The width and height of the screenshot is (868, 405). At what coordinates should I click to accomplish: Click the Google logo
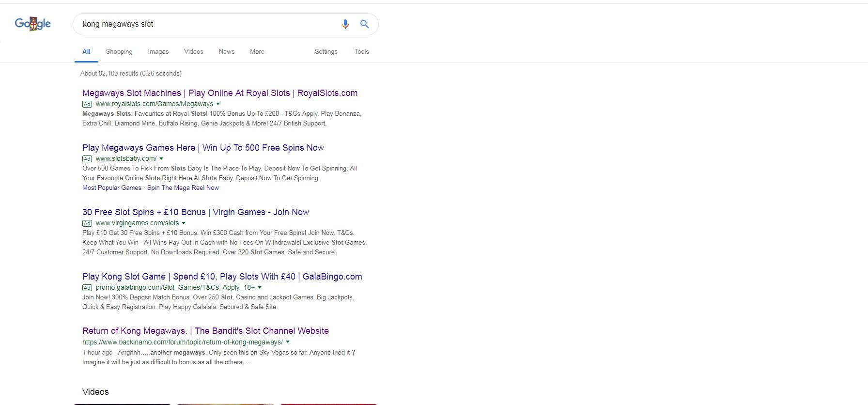point(33,24)
